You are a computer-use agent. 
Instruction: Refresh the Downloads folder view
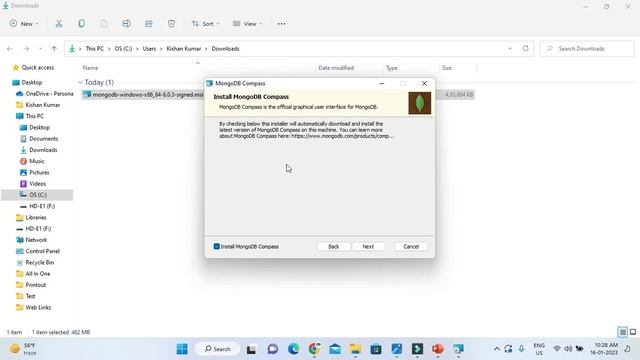[x=526, y=49]
